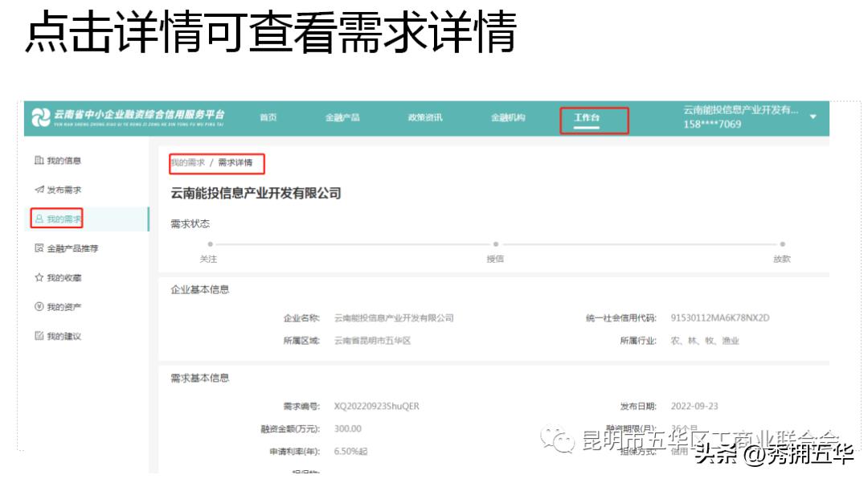Switch to the 首页 navigation tab
The height and width of the screenshot is (479, 868).
pos(268,117)
